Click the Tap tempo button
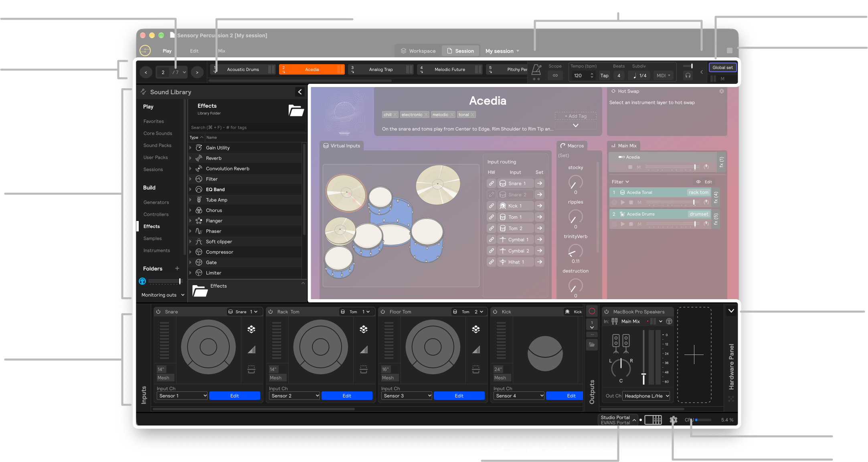The image size is (868, 462). [604, 75]
